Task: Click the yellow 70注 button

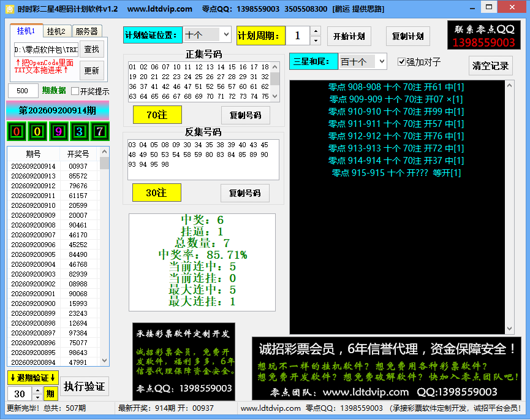Action: tap(157, 115)
